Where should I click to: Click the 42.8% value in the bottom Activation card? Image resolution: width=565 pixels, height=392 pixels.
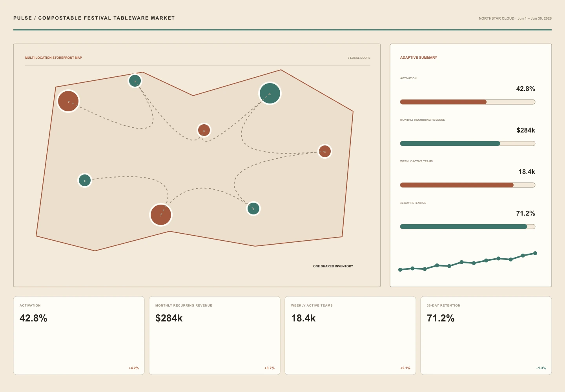click(33, 318)
